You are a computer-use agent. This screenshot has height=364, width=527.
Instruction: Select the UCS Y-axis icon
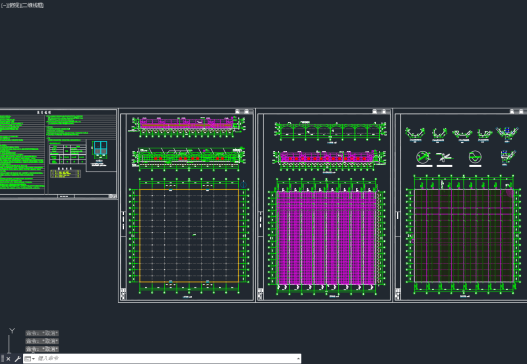12,331
